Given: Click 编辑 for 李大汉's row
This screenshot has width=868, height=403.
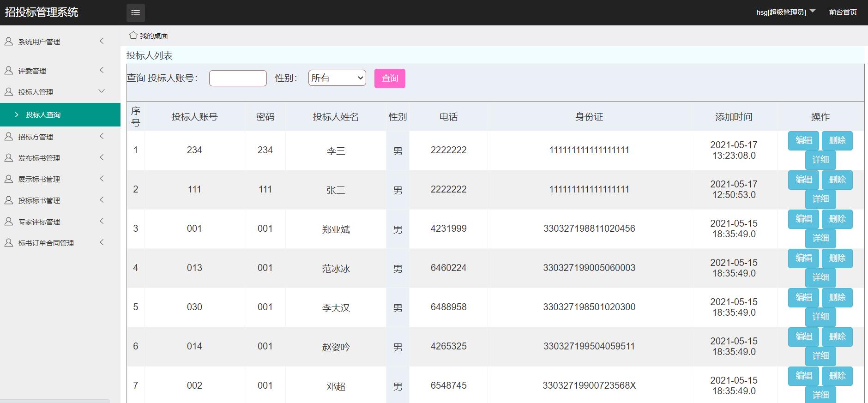Looking at the screenshot, I should point(803,297).
